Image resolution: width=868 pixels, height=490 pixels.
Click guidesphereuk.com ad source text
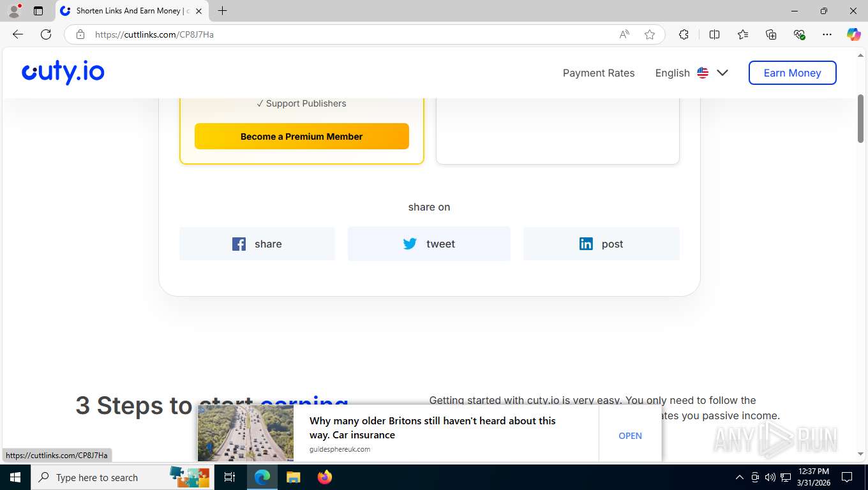(340, 449)
